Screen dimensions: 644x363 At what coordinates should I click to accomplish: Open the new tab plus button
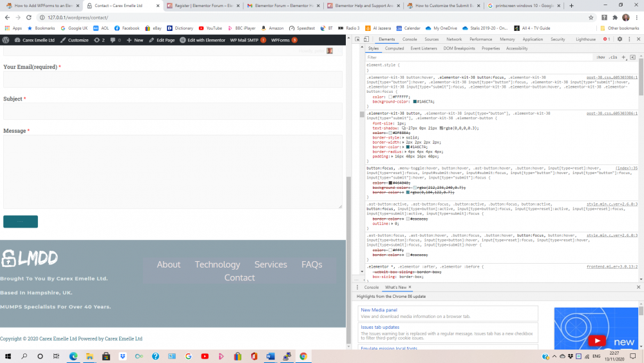pos(571,5)
